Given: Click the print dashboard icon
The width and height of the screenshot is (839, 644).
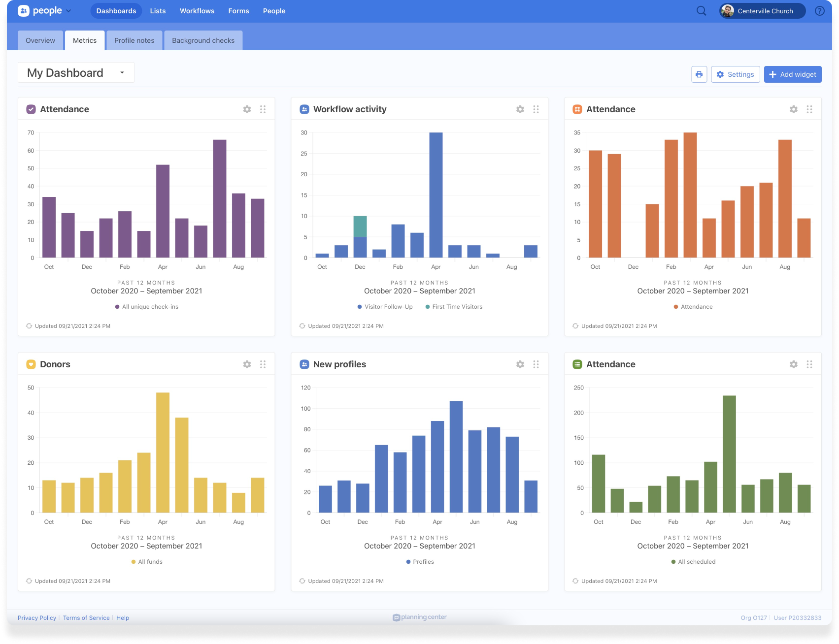Looking at the screenshot, I should tap(699, 74).
